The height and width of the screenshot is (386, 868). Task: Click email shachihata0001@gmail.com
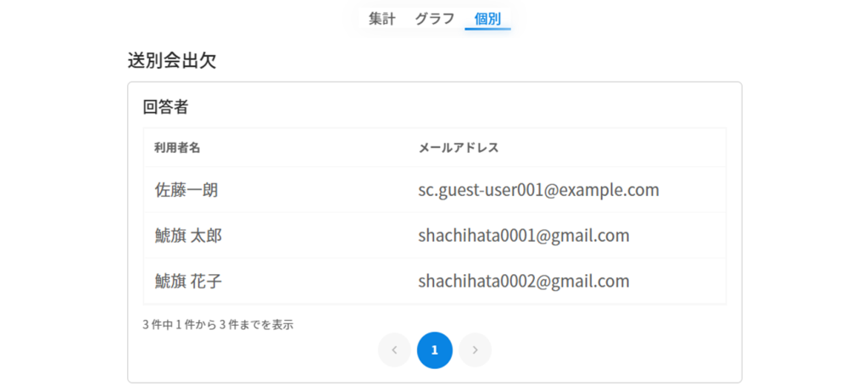tap(523, 236)
